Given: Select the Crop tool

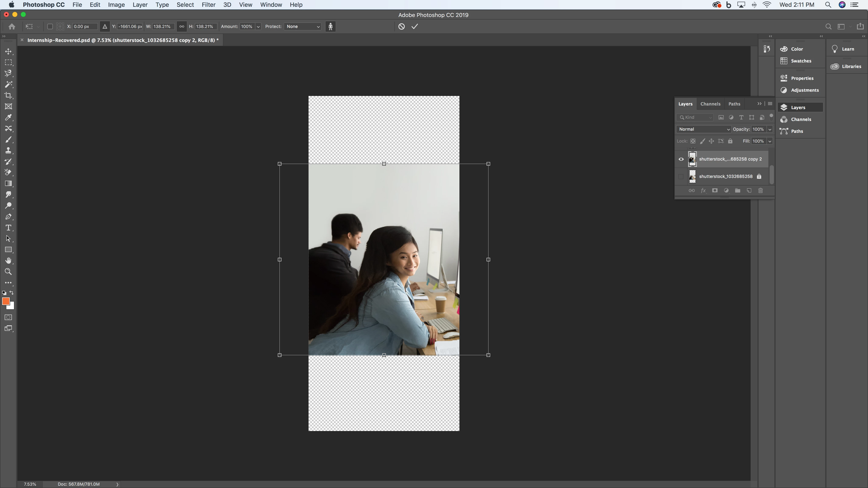Looking at the screenshot, I should [x=8, y=96].
